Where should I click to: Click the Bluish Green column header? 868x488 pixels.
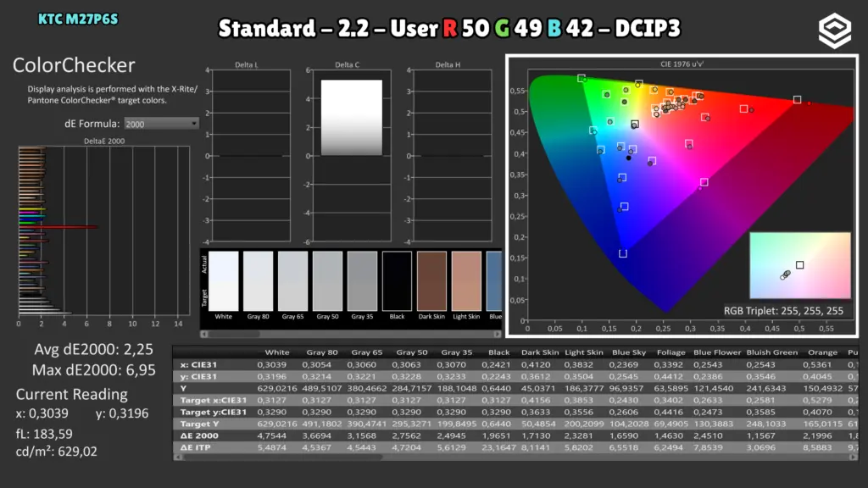[771, 352]
